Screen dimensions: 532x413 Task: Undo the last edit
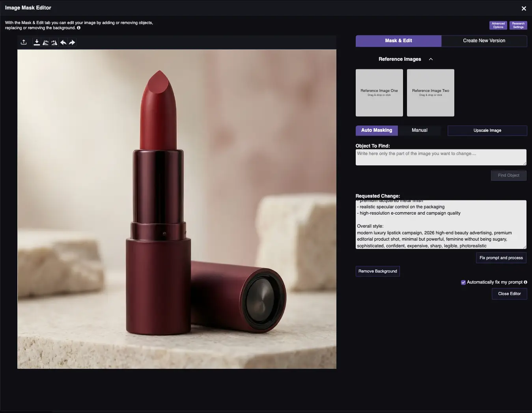click(63, 42)
